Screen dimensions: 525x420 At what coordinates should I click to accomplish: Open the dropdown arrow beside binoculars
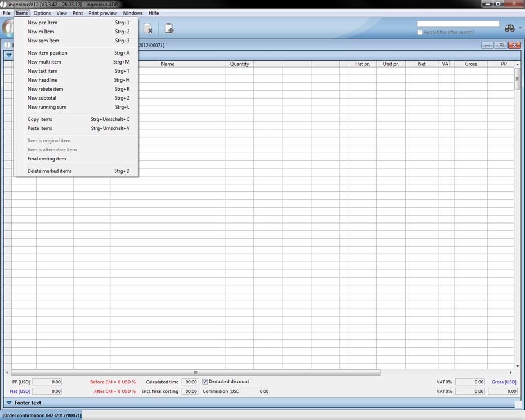click(520, 28)
